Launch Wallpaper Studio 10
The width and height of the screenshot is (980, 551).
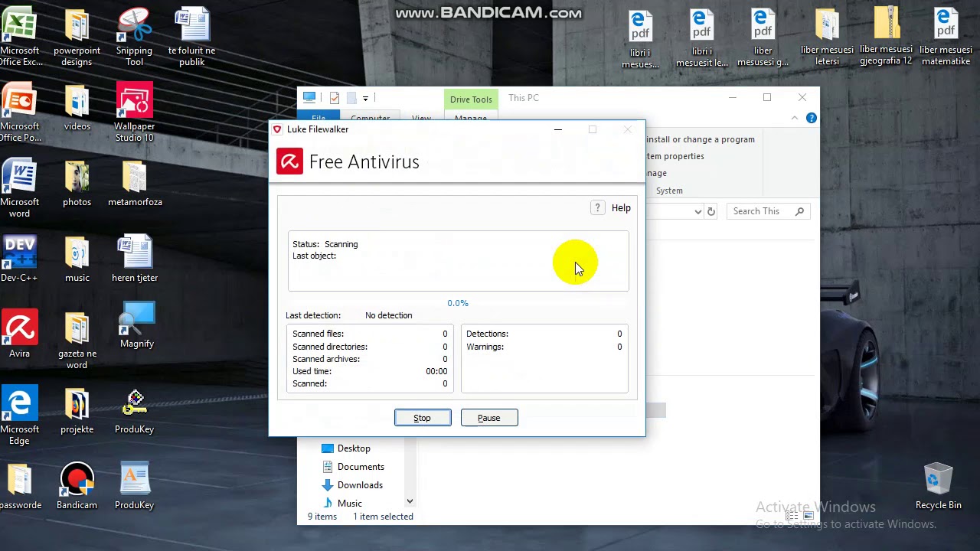coord(134,112)
